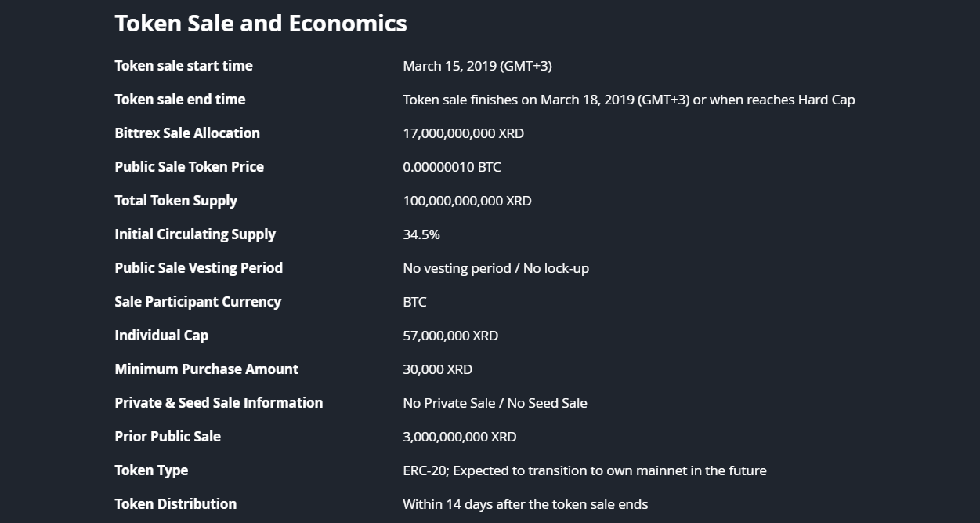This screenshot has height=523, width=980.
Task: Click the Token sale end time label
Action: (179, 100)
